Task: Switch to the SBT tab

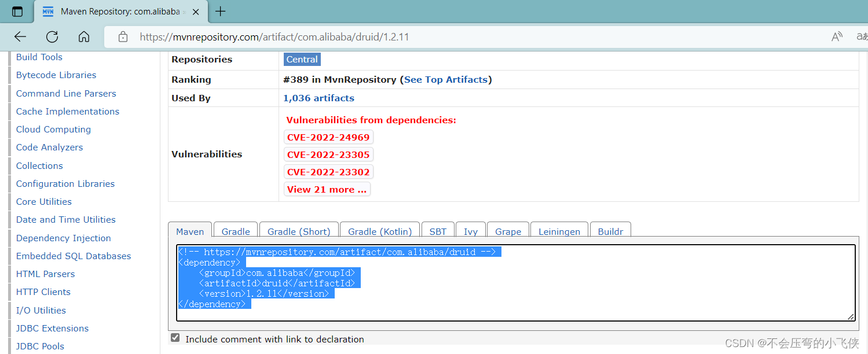Action: point(438,231)
